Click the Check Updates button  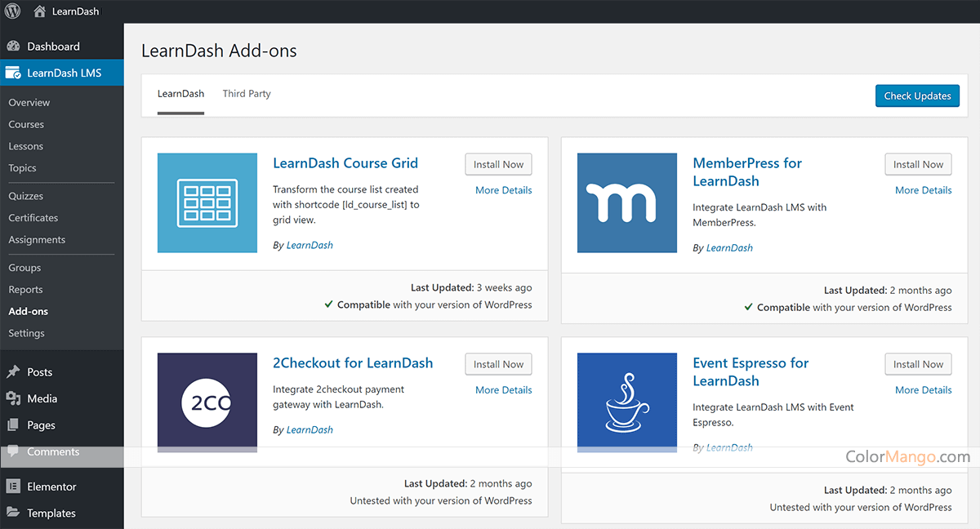coord(917,96)
